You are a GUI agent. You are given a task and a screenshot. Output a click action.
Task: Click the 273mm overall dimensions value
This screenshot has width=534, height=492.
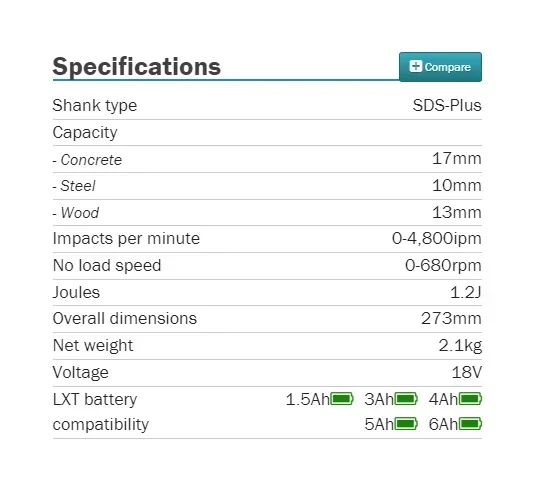pos(451,319)
